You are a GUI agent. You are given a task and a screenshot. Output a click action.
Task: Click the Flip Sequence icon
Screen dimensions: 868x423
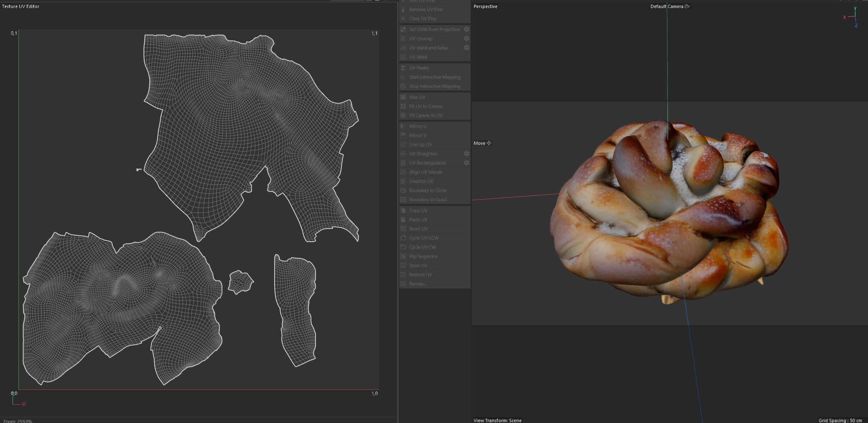pos(403,256)
